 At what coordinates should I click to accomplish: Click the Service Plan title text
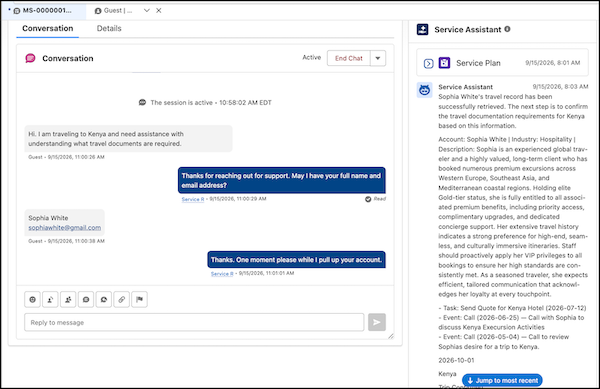[478, 63]
